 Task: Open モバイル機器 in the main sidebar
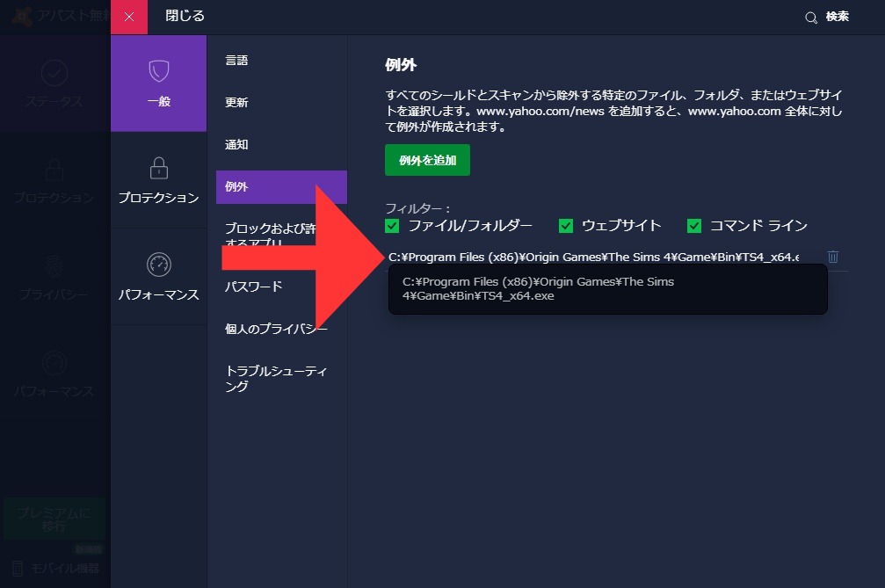[56, 569]
